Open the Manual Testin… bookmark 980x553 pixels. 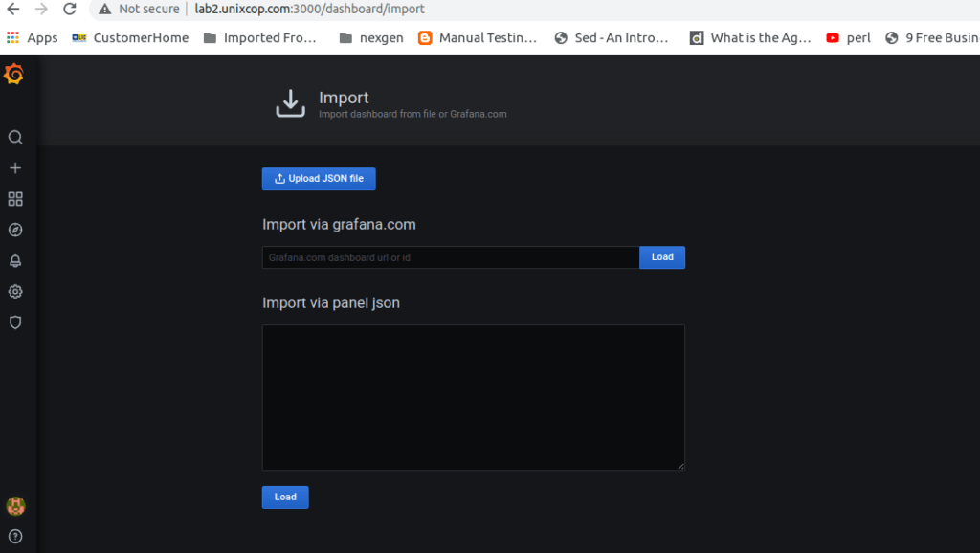(478, 37)
